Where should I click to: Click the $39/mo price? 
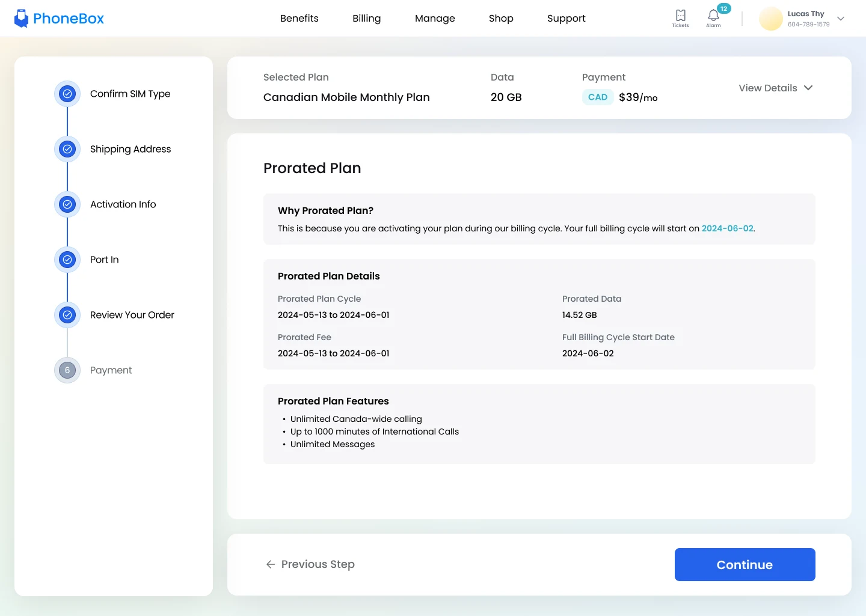coord(638,97)
